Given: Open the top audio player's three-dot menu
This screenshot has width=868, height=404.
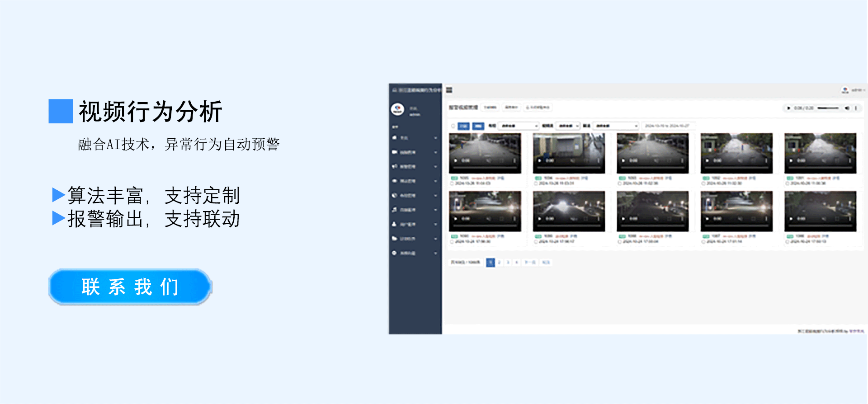Looking at the screenshot, I should pos(856,108).
